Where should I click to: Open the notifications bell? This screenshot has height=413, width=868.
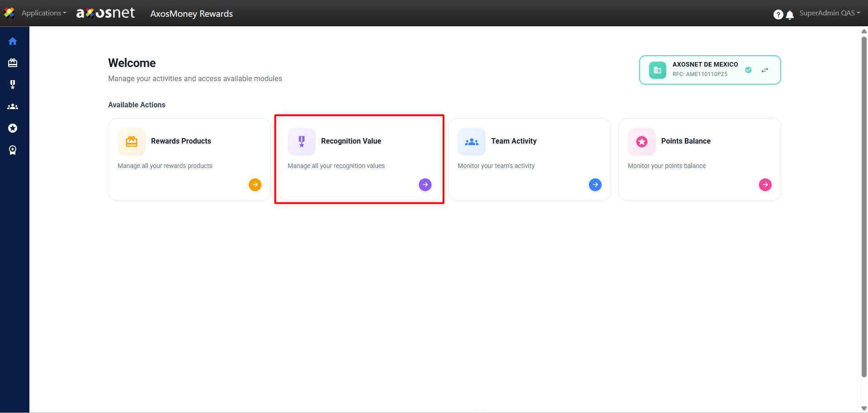click(790, 15)
